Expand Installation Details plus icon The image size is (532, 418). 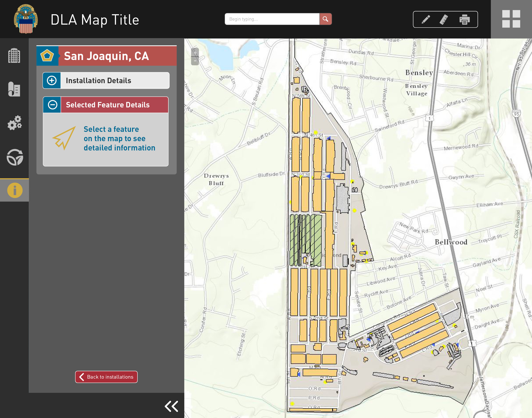pyautogui.click(x=52, y=80)
